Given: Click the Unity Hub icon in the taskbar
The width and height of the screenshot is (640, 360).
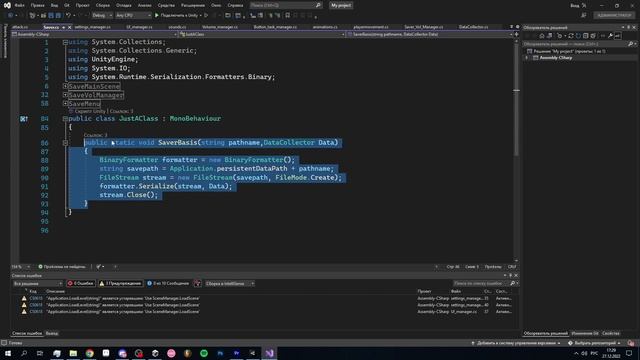Looking at the screenshot, I should pos(155,353).
